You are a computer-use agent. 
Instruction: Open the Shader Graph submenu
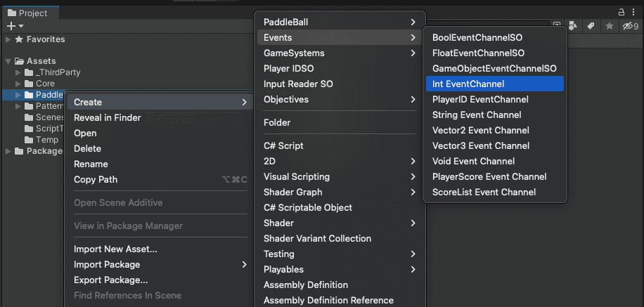pyautogui.click(x=292, y=192)
